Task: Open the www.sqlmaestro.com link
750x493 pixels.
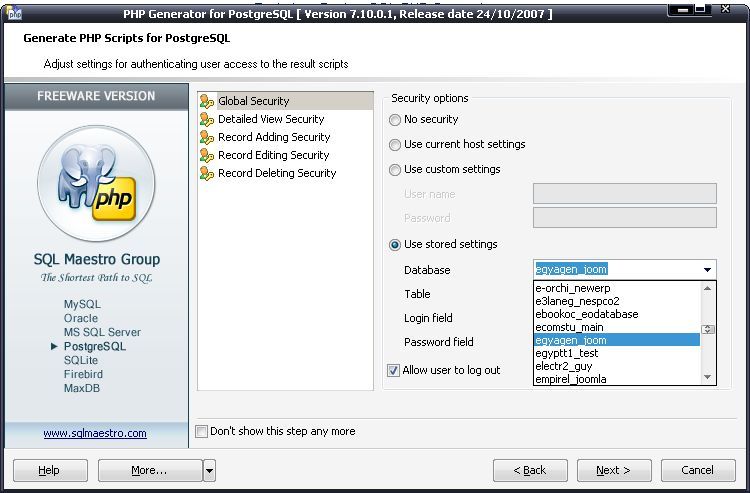Action: pyautogui.click(x=95, y=433)
